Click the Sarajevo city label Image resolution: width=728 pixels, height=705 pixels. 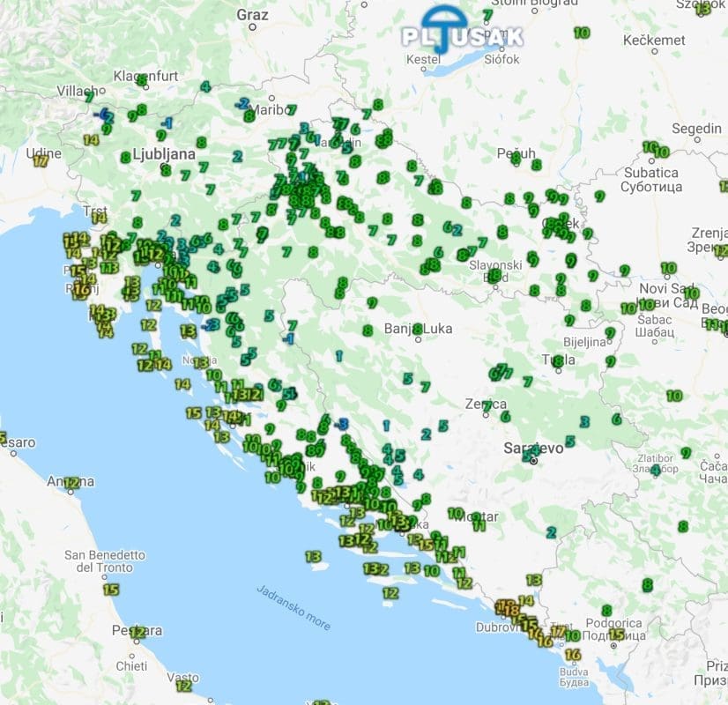point(532,448)
